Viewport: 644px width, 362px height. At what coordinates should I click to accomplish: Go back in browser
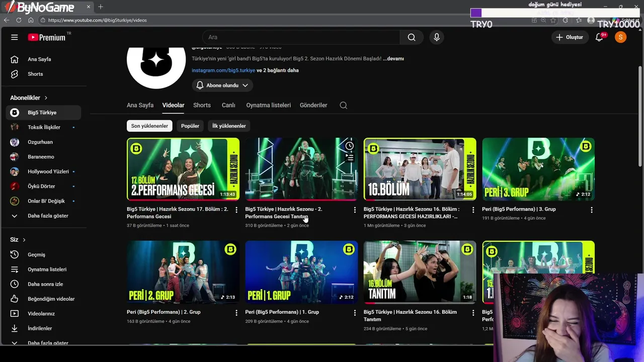tap(7, 20)
